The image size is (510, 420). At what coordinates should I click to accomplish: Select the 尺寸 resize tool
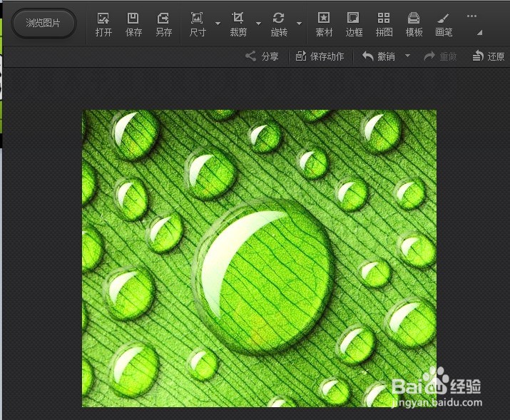point(198,24)
